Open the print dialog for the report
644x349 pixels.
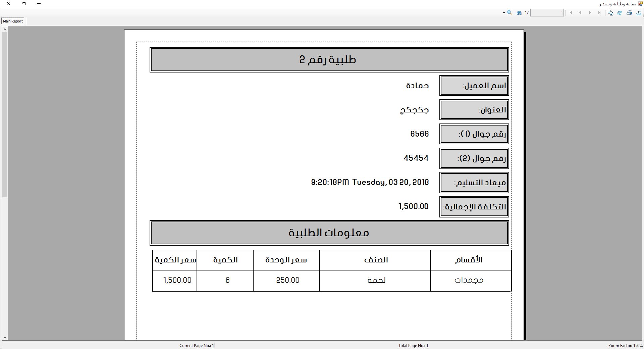pos(629,13)
